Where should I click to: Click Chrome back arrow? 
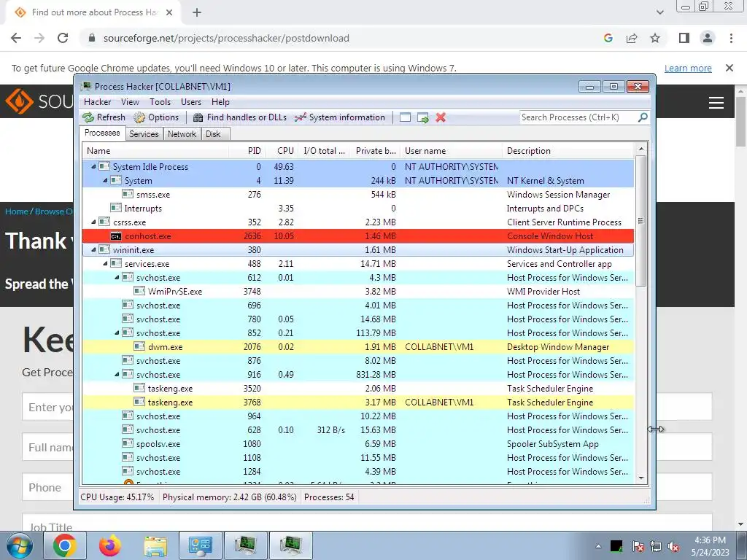pyautogui.click(x=16, y=38)
